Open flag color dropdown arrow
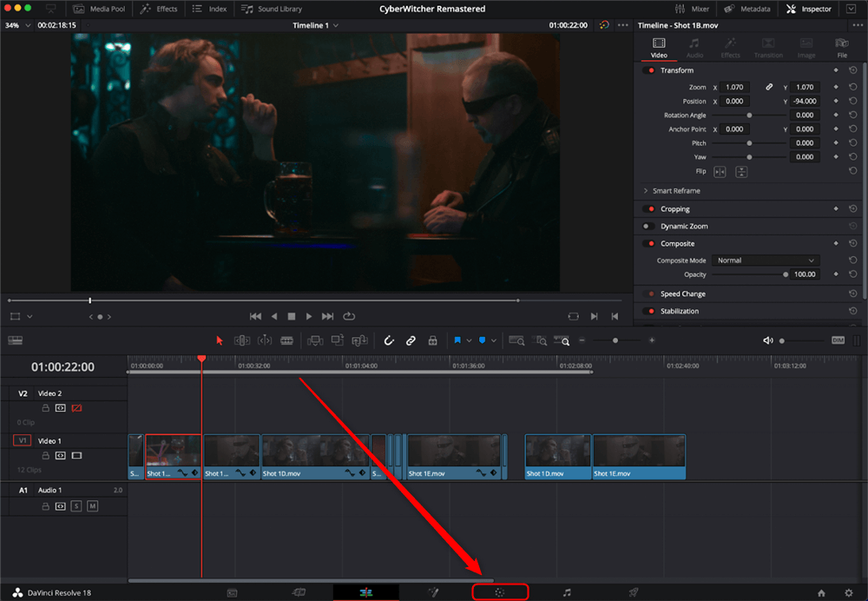The height and width of the screenshot is (601, 868). coord(469,340)
